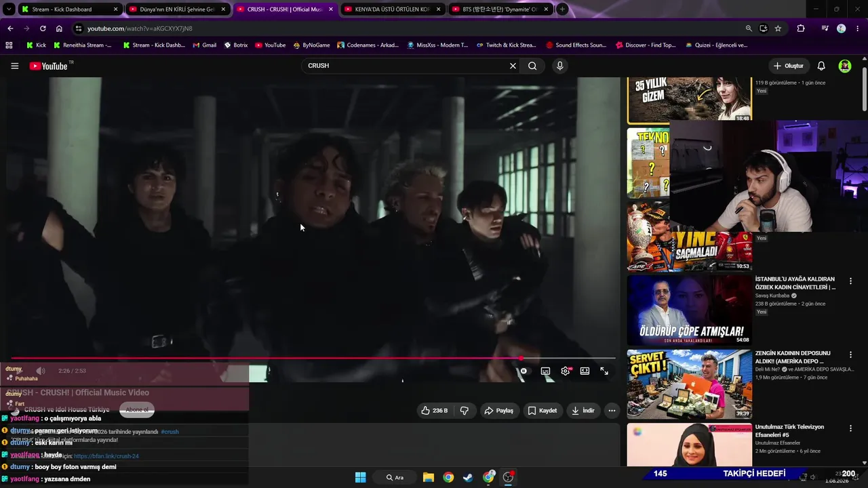Open the Windows Start menu
This screenshot has height=488, width=868.
pyautogui.click(x=360, y=477)
